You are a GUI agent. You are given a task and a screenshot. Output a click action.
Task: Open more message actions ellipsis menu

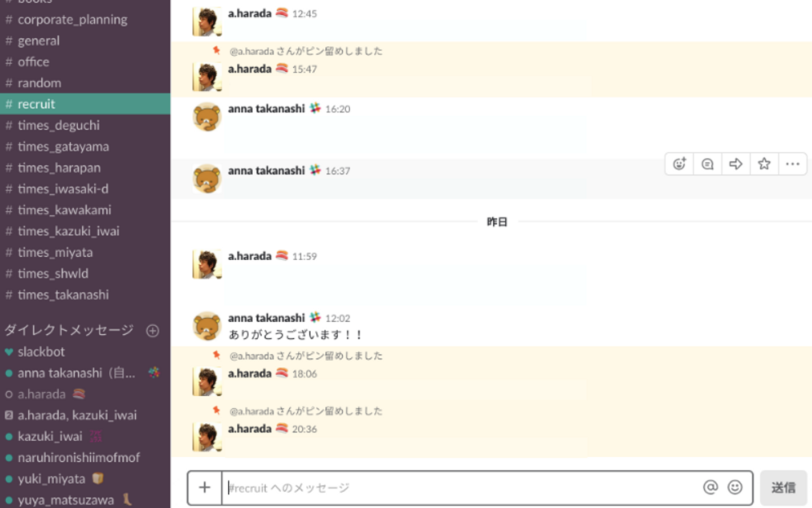click(792, 164)
